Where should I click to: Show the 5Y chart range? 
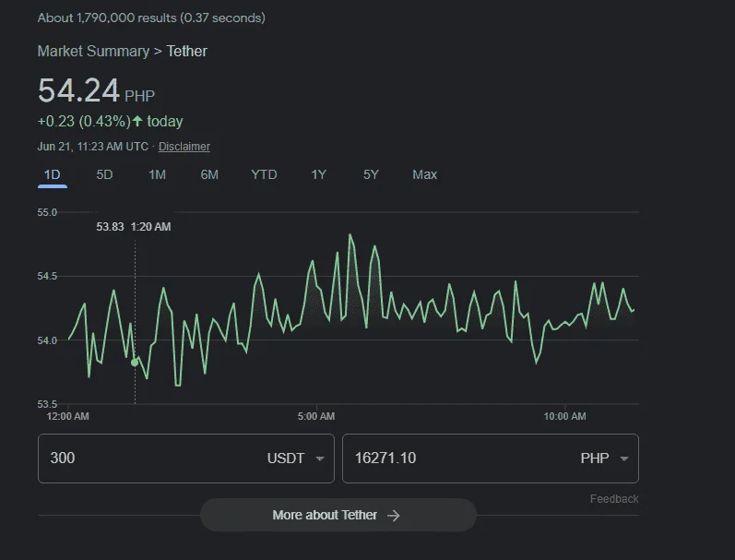tap(371, 175)
